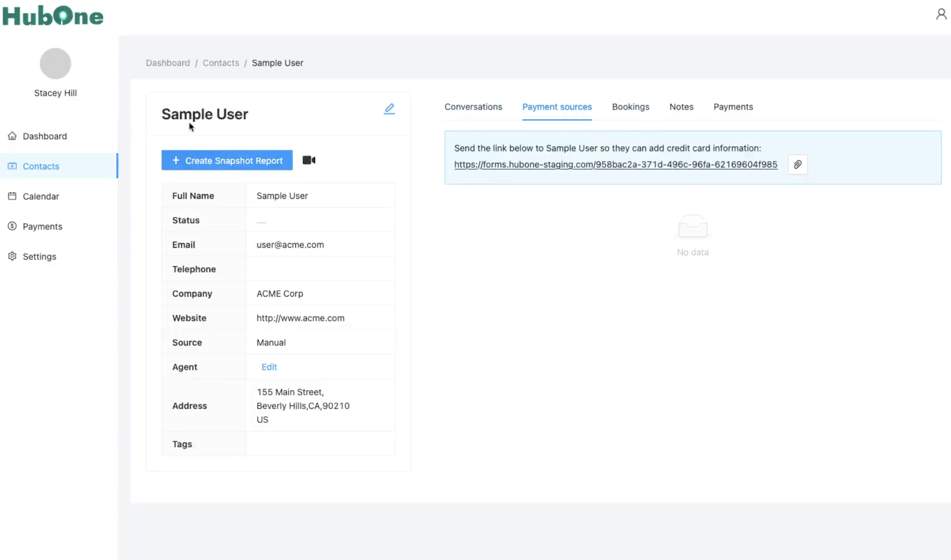Open the Bookings tab
951x560 pixels.
pyautogui.click(x=630, y=107)
